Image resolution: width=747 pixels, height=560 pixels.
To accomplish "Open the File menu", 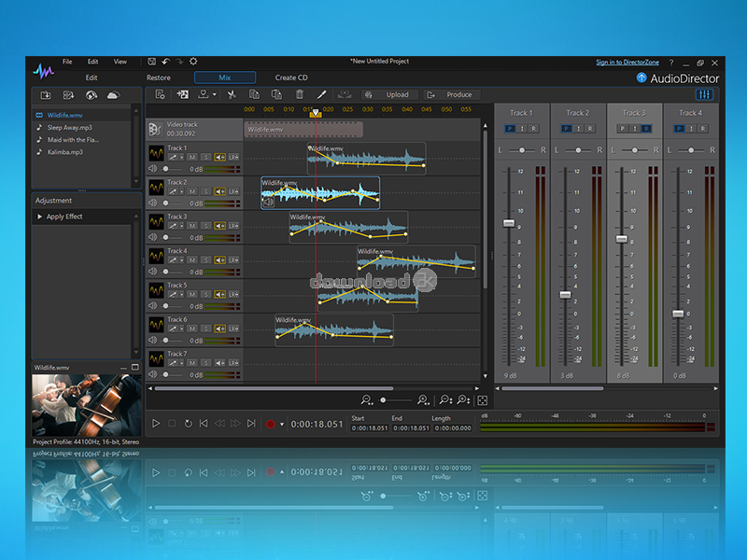I will click(67, 62).
